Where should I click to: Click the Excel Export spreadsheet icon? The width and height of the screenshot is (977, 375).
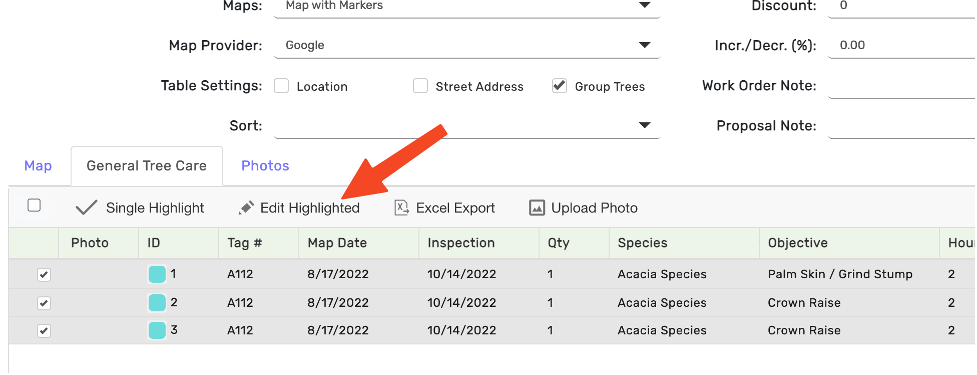tap(402, 207)
